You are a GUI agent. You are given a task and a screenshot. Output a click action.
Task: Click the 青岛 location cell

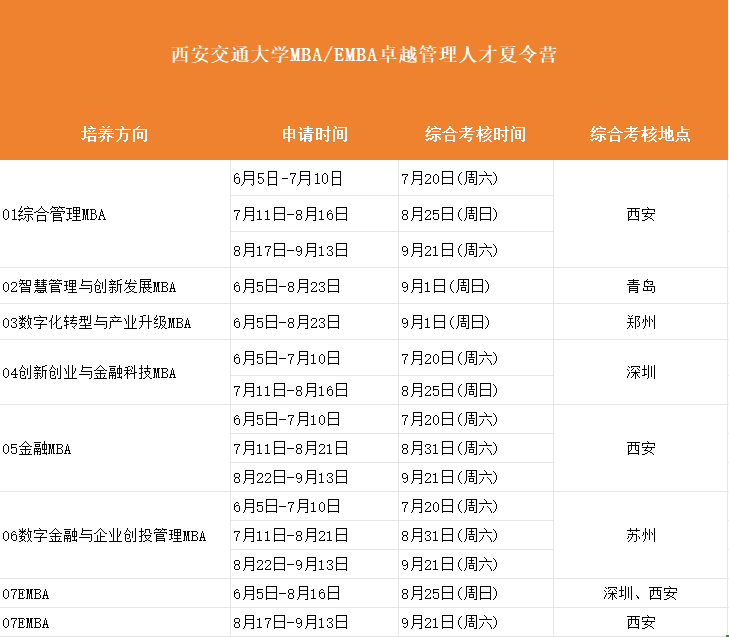[x=641, y=286]
